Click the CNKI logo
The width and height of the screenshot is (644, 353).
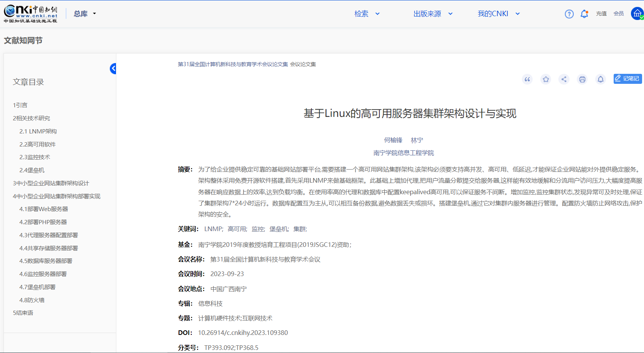[31, 14]
